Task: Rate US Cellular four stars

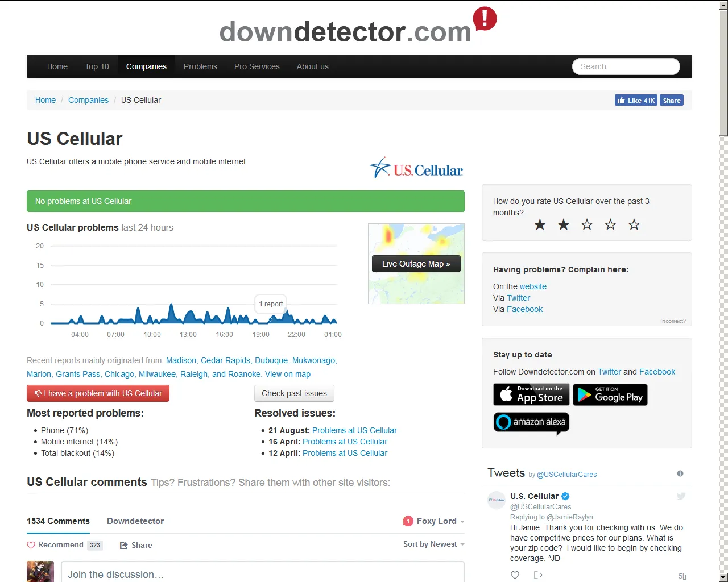Action: coord(610,225)
